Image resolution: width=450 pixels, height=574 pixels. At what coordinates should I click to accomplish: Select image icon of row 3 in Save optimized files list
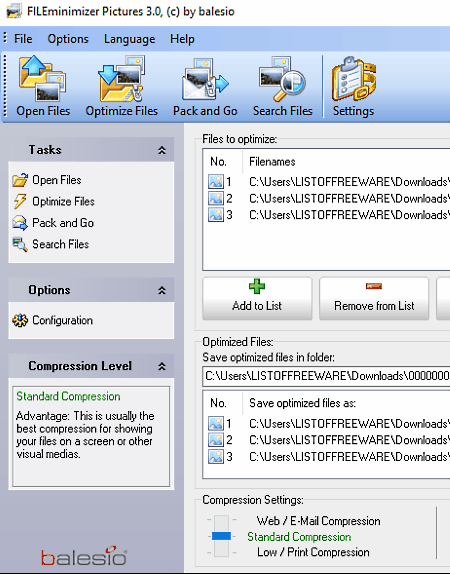[216, 456]
